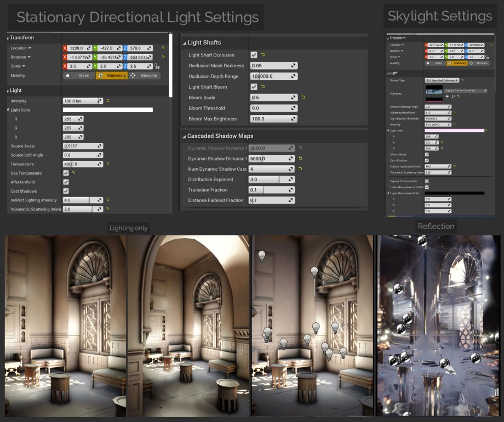
Task: Collapse the Light Shafts section
Action: (x=185, y=43)
